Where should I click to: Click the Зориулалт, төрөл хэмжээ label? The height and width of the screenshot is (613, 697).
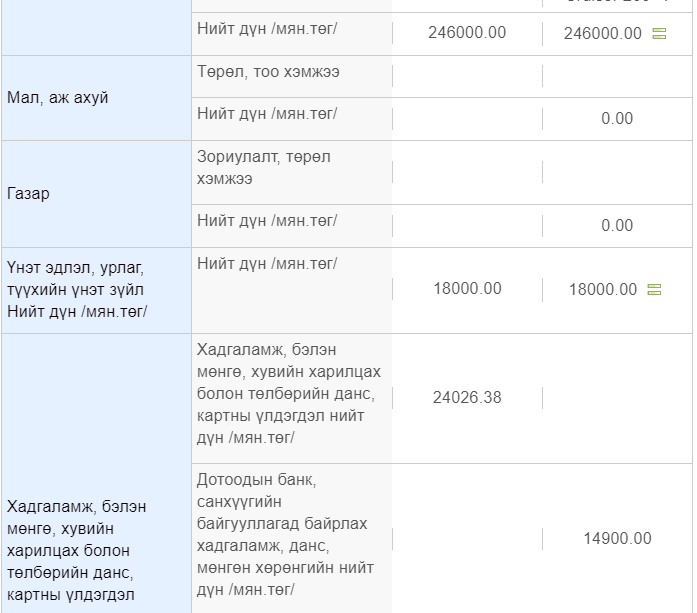(264, 168)
